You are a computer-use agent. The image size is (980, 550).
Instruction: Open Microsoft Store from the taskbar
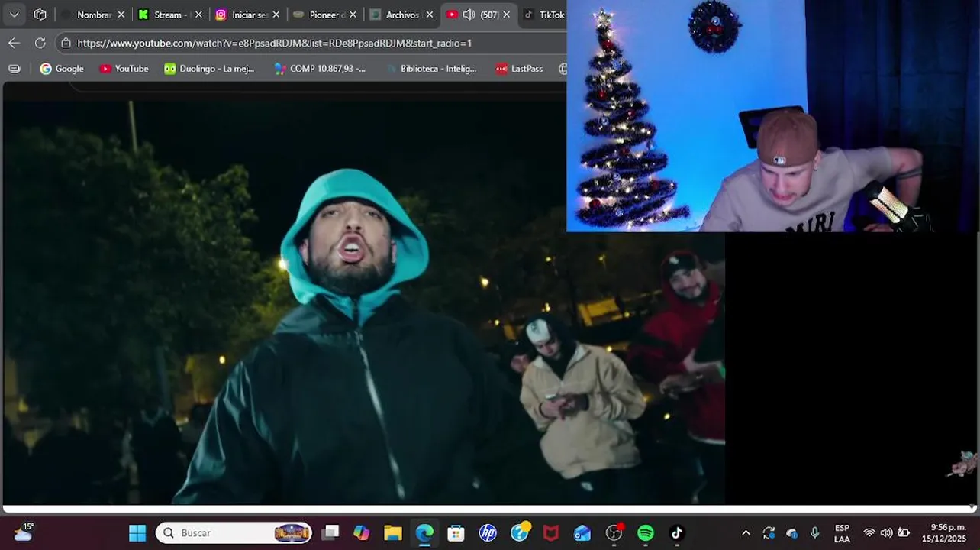tap(456, 532)
